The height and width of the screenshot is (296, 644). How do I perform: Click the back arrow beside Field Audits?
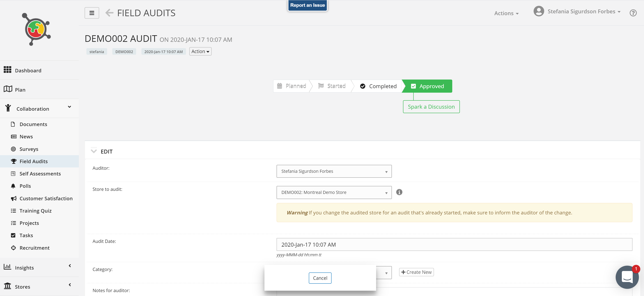[109, 13]
